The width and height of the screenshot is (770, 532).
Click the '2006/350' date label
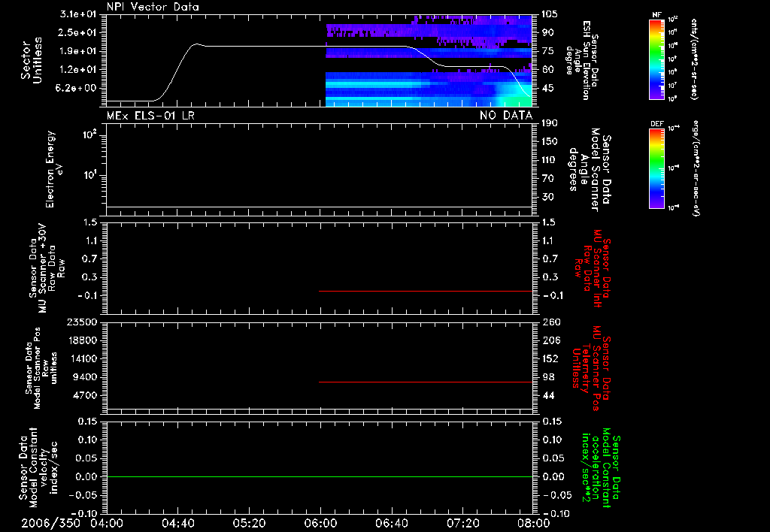(50, 523)
